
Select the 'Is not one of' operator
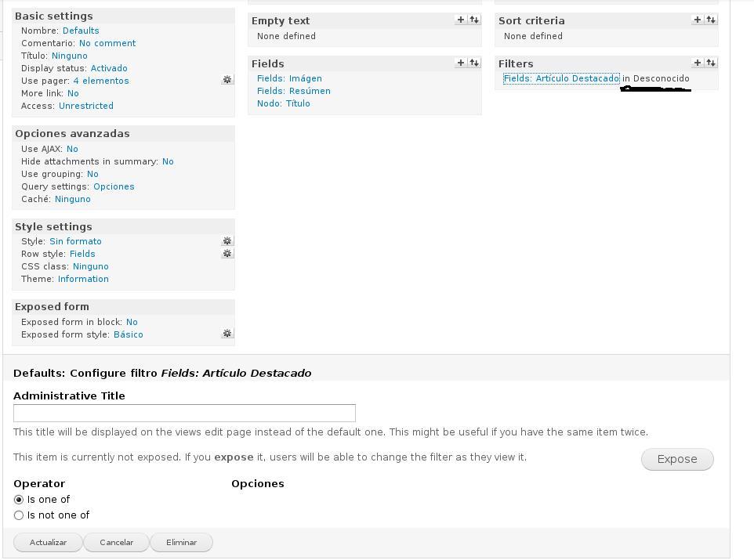tap(19, 515)
